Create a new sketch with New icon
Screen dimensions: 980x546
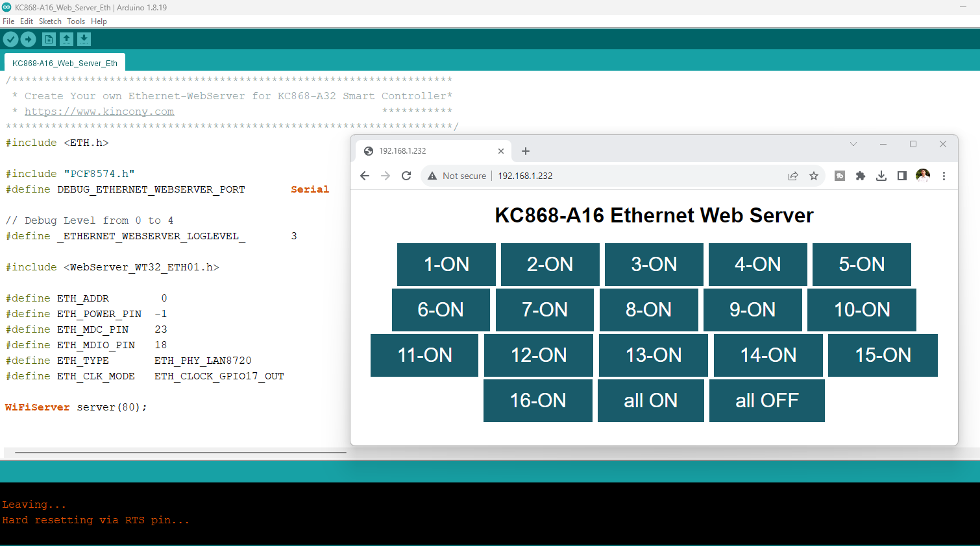[x=49, y=40]
